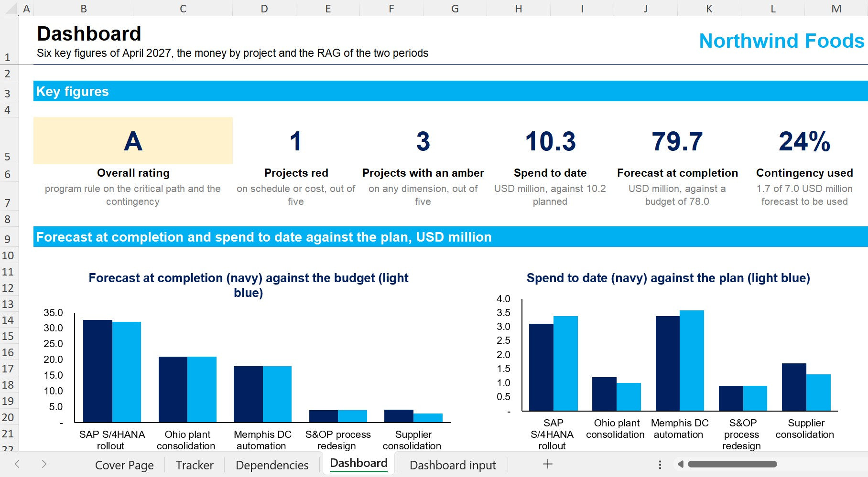Screen dimensions: 868x477
Task: Open the Cover Page sheet tab
Action: tap(124, 465)
